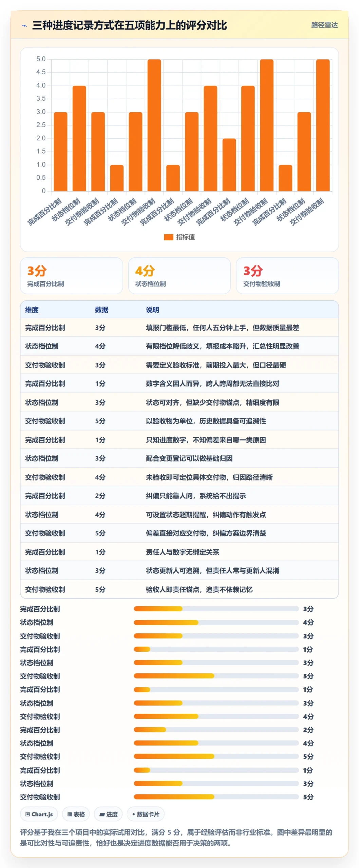Click the 数据 column header
This screenshot has width=359, height=868.
click(x=102, y=310)
